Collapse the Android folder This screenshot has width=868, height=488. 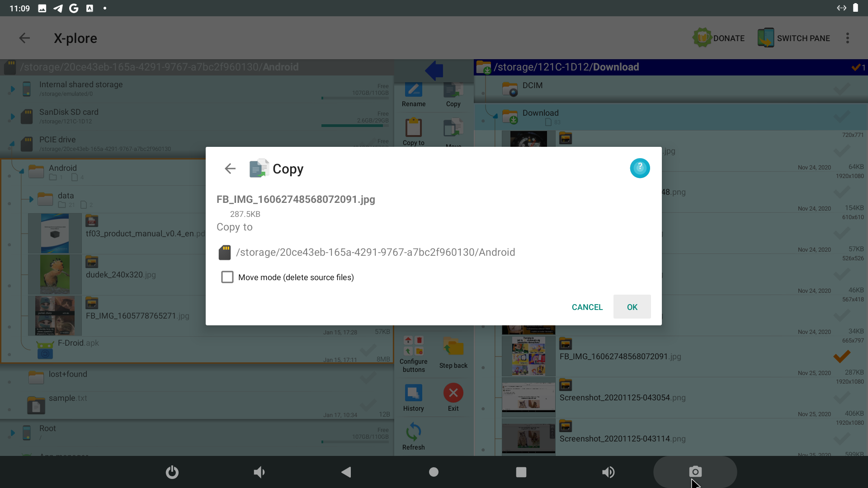(21, 171)
